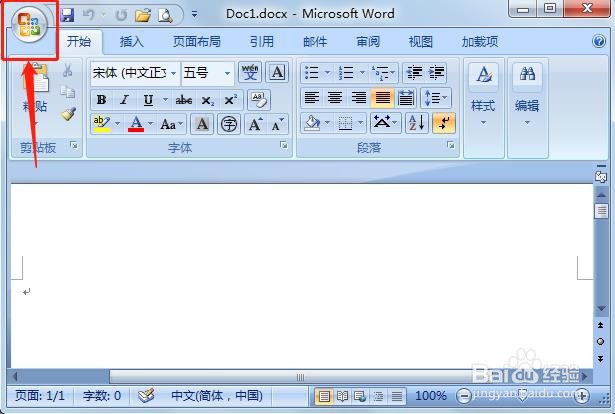This screenshot has width=615, height=414.
Task: Apply distributed alignment
Action: [406, 98]
